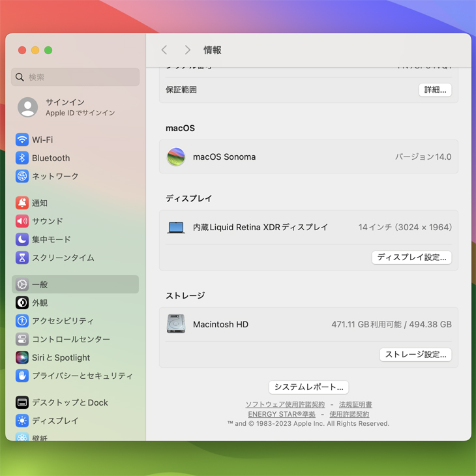Click アクセシビリティ icon
The width and height of the screenshot is (476, 476).
22,321
